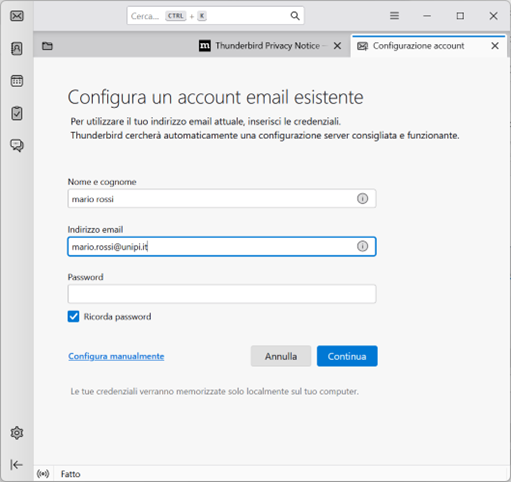Screen dimensions: 511x482
Task: Open Settings gear in sidebar
Action: pyautogui.click(x=17, y=433)
